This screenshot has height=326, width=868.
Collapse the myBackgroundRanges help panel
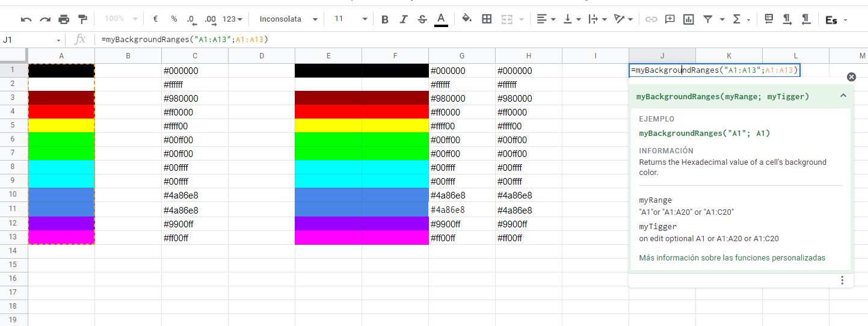tap(843, 96)
